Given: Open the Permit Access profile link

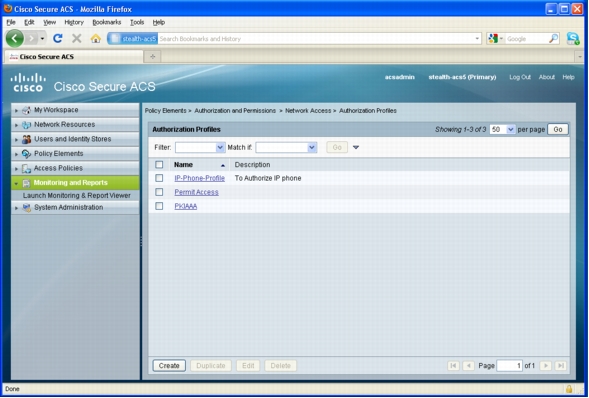Looking at the screenshot, I should pos(196,192).
